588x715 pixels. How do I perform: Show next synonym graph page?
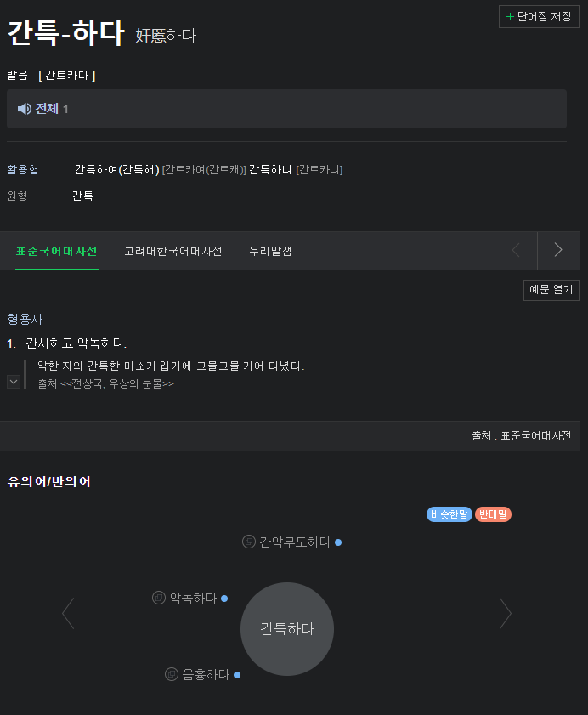(506, 613)
